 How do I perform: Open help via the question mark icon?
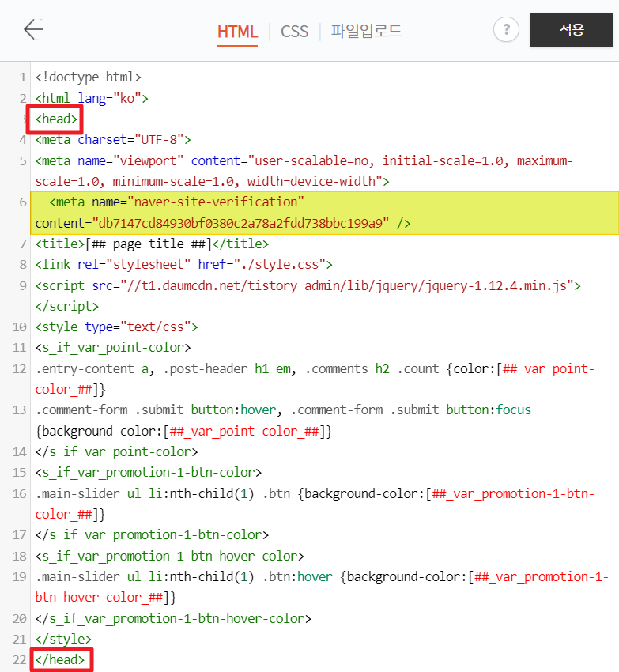pyautogui.click(x=506, y=29)
